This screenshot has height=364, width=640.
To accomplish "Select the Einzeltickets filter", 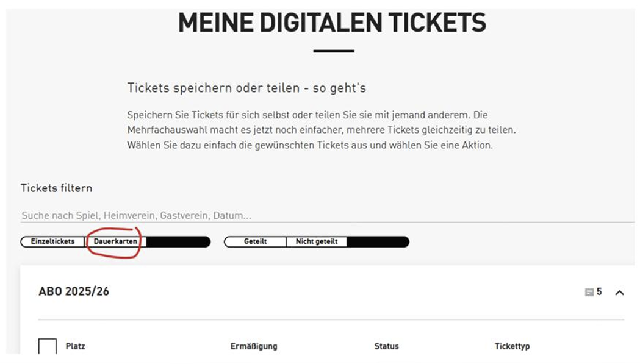I will pyautogui.click(x=52, y=241).
